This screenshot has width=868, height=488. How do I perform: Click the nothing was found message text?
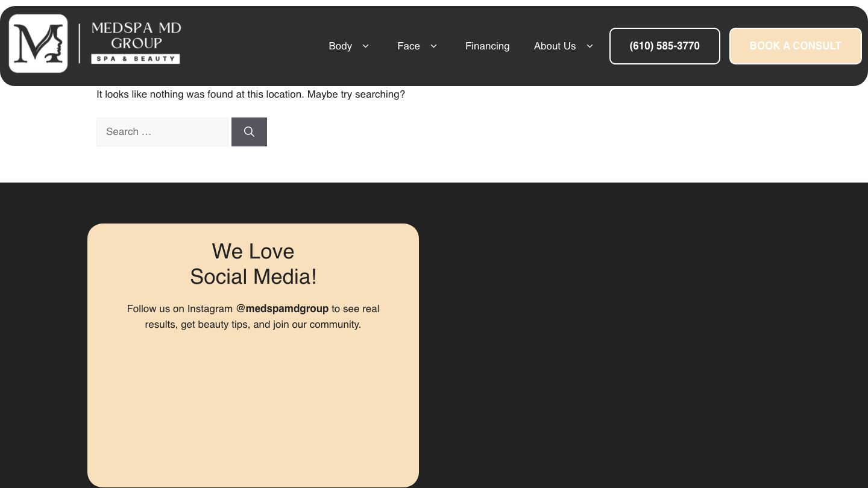point(251,95)
